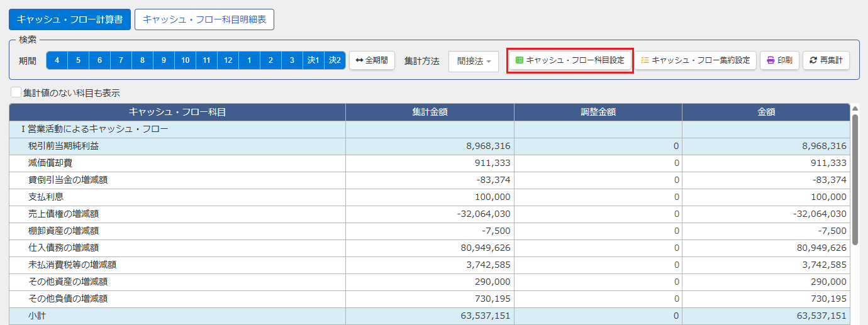Viewport: 868px width, 325px height.
Task: Toggle the 集計値のない科目も表示 checkbox
Action: [16, 93]
